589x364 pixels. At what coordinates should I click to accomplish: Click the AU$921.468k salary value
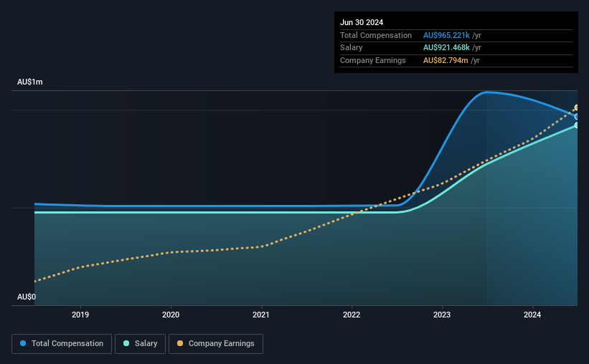click(x=446, y=48)
